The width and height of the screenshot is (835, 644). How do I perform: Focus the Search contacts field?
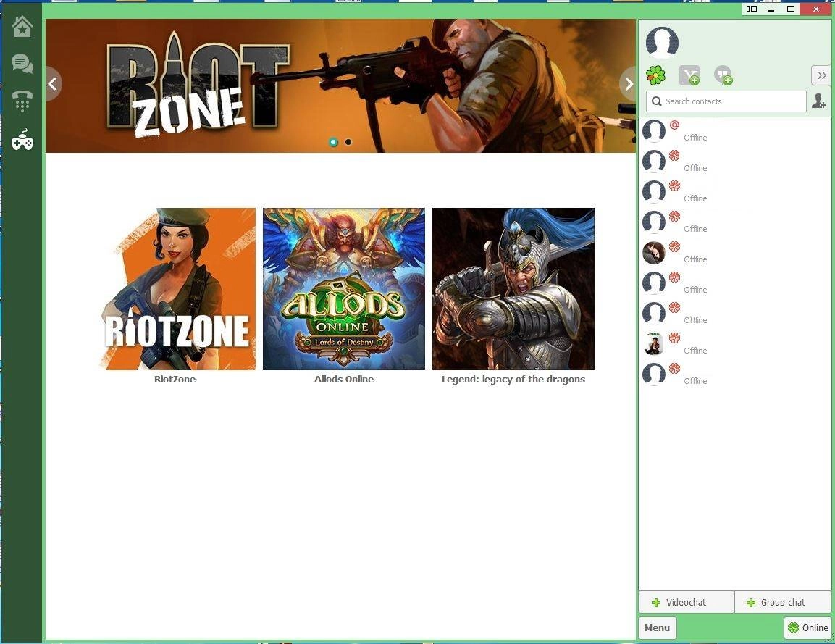tap(726, 101)
